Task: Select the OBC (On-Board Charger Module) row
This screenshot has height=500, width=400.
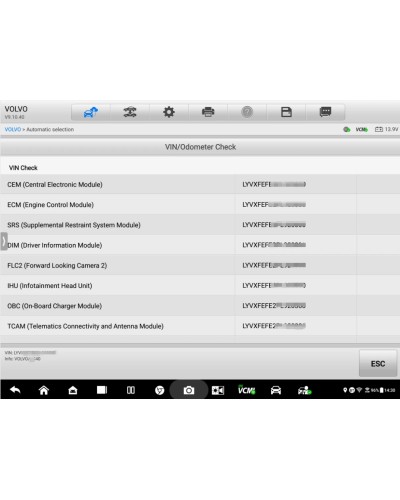Action: (x=200, y=306)
